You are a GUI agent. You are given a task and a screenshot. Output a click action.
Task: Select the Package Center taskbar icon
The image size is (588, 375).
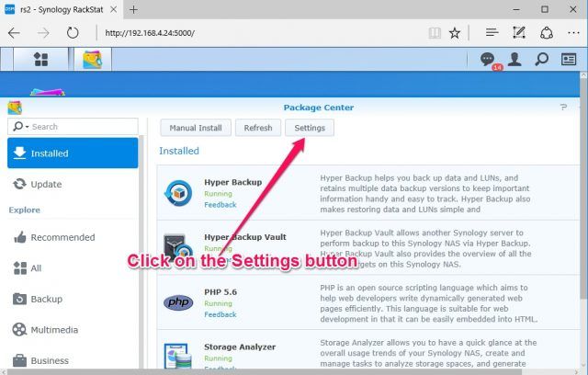(x=93, y=59)
